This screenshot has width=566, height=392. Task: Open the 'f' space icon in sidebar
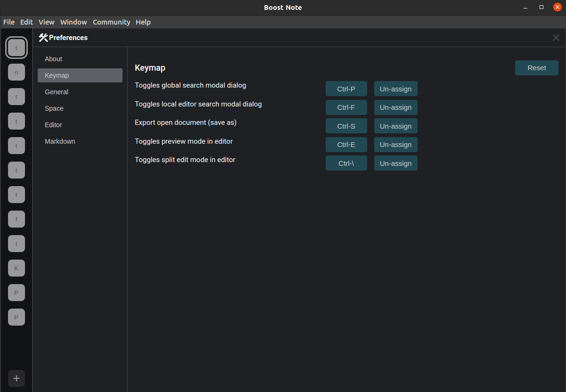tap(16, 219)
